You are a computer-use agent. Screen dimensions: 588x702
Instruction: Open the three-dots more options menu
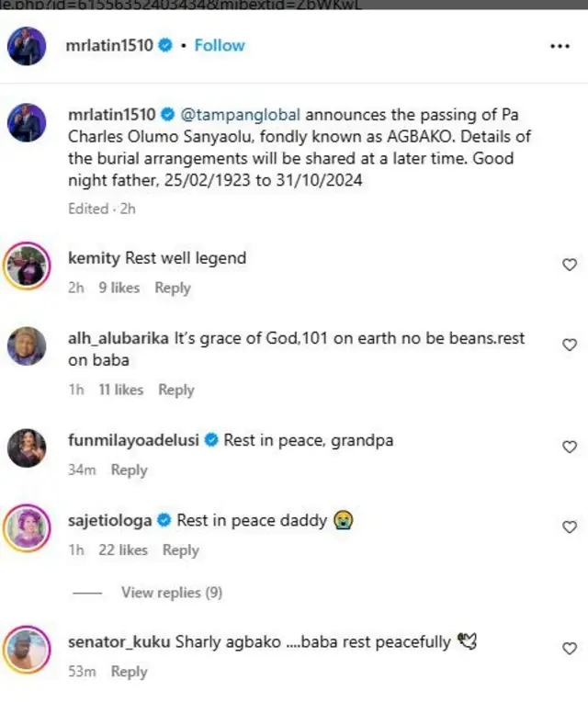[x=560, y=46]
